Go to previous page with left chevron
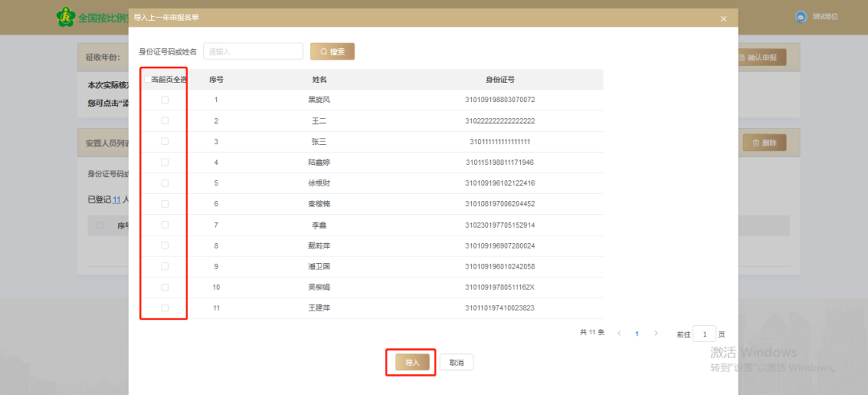This screenshot has width=868, height=395. pyautogui.click(x=619, y=333)
